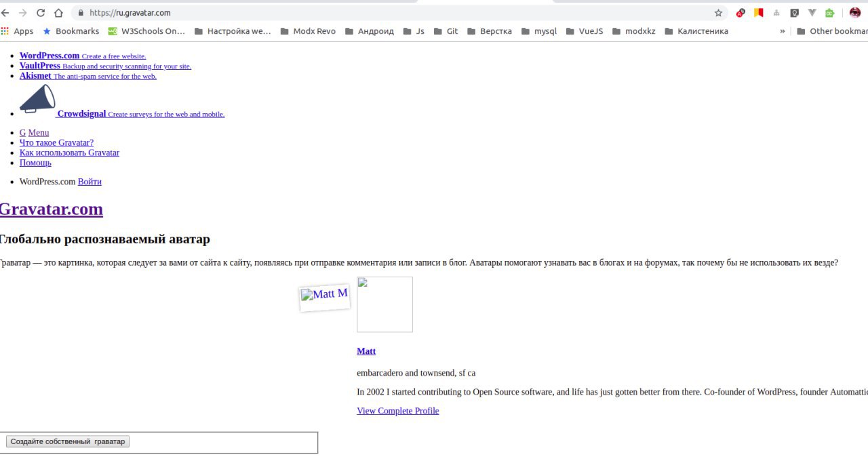Click the Создайте собственный граватар button

click(68, 441)
